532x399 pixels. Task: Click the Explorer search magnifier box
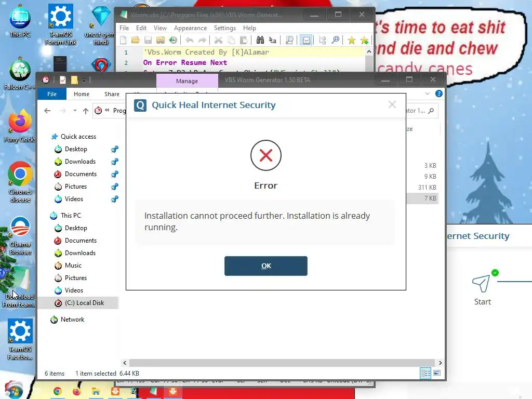click(x=431, y=111)
